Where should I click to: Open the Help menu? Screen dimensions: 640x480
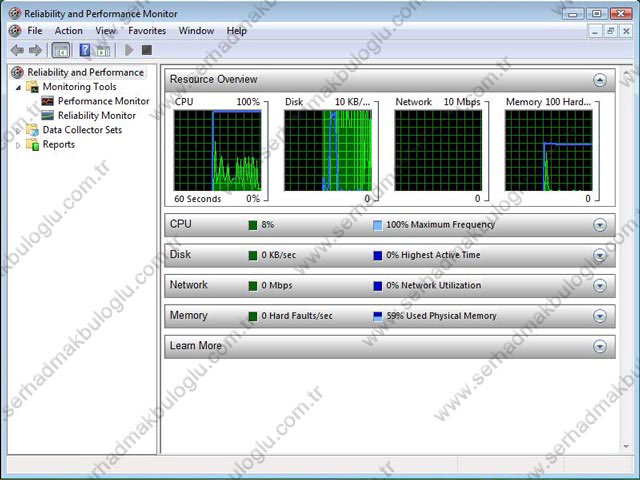tap(237, 31)
